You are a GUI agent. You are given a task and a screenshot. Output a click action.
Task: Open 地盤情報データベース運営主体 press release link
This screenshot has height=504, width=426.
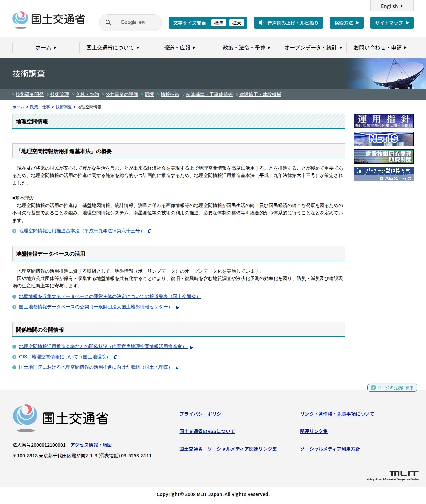[x=110, y=297]
